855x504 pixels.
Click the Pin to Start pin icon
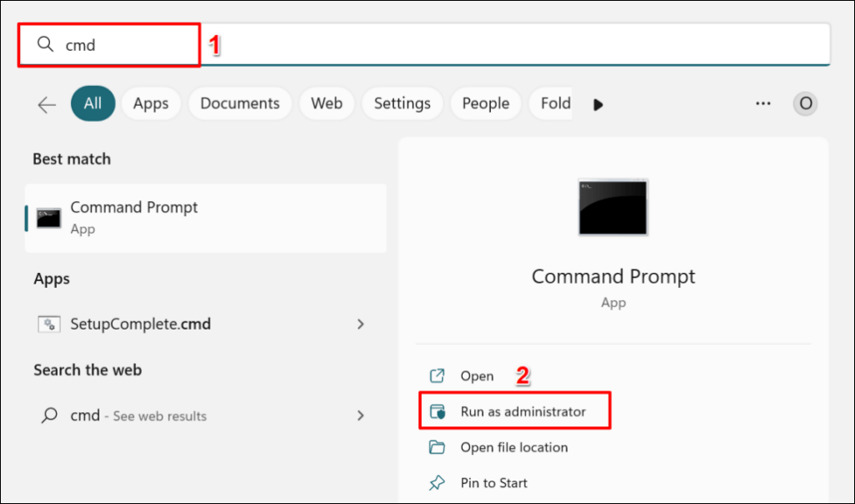click(x=438, y=483)
